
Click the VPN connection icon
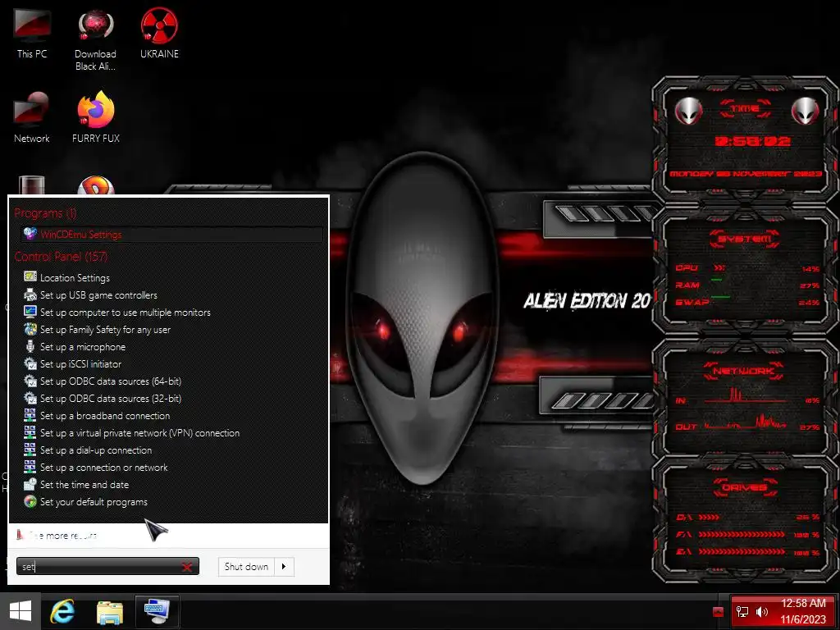pyautogui.click(x=30, y=432)
